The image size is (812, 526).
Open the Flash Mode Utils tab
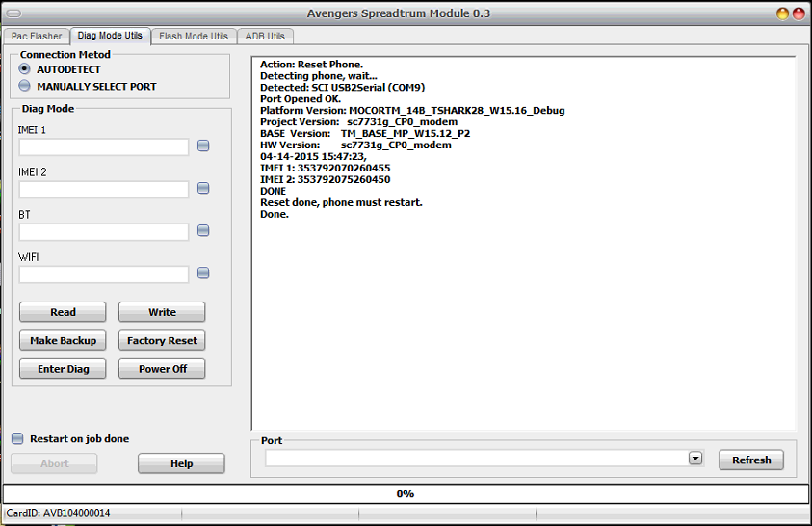(x=194, y=37)
